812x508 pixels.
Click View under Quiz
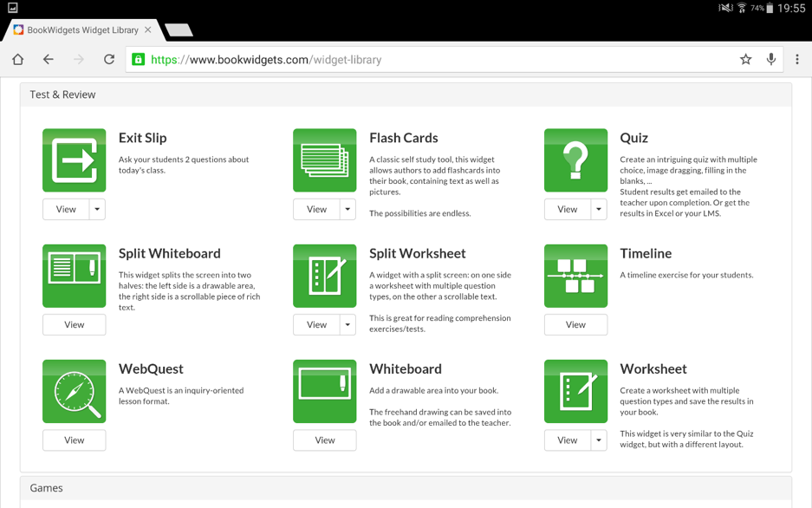pyautogui.click(x=567, y=209)
